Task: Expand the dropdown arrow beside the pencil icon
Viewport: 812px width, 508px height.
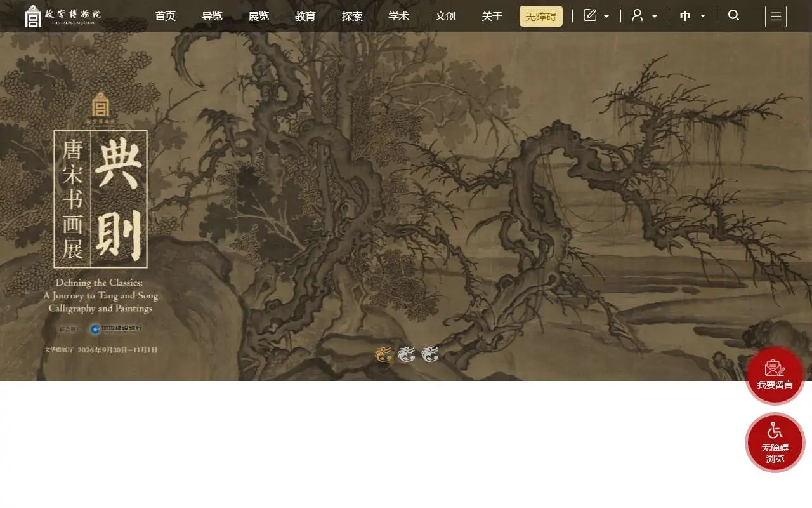Action: [606, 17]
